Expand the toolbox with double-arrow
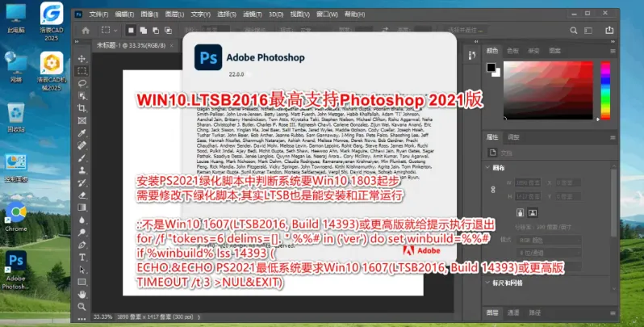This screenshot has height=327, width=644. (x=77, y=42)
